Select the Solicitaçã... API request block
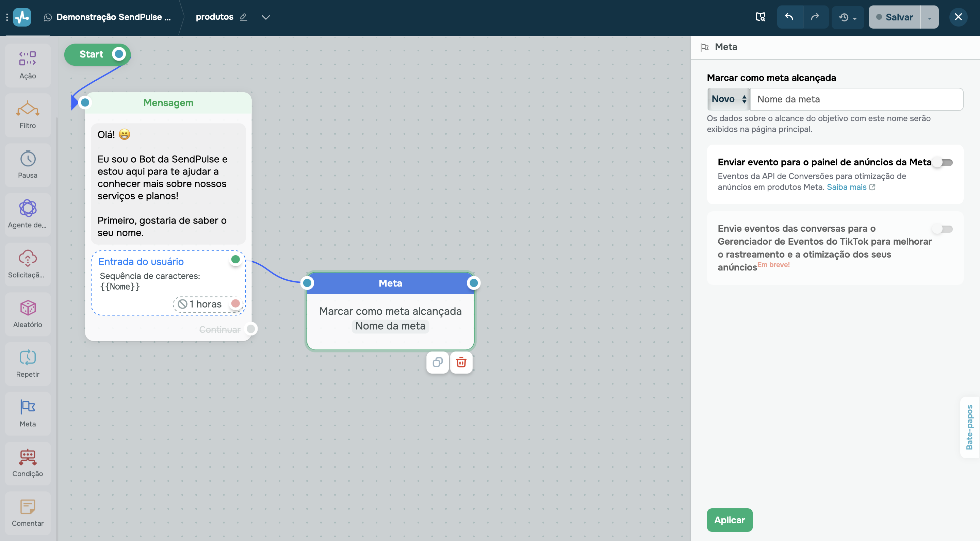Viewport: 980px width, 541px height. pos(28,264)
